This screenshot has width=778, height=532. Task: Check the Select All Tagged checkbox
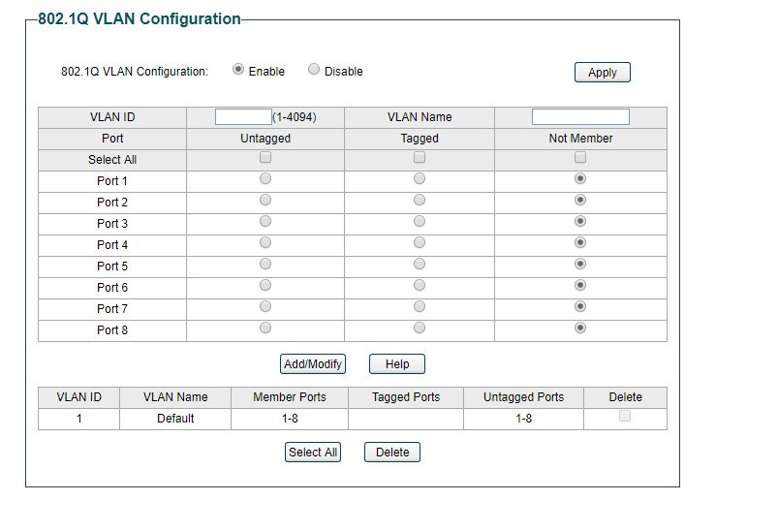(x=420, y=157)
